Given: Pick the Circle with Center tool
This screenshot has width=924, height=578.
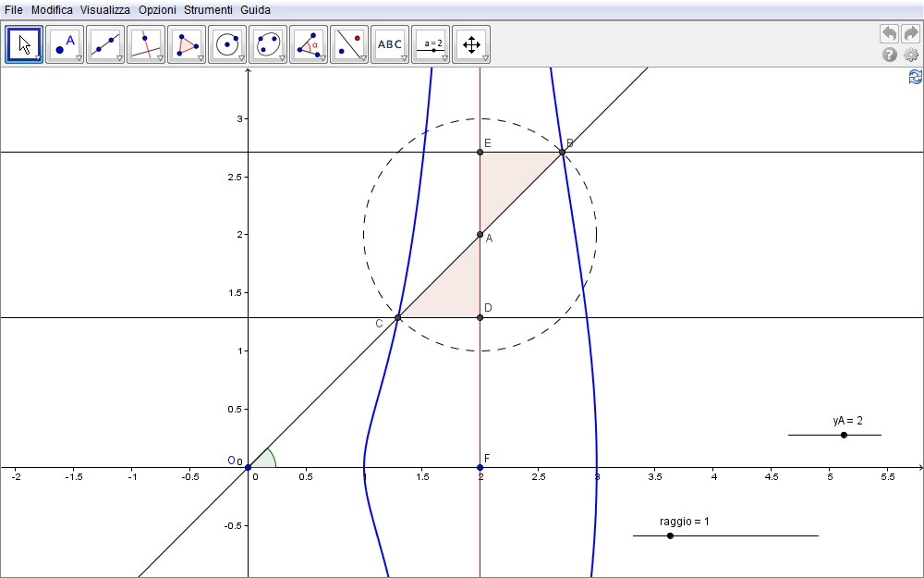Looking at the screenshot, I should click(x=227, y=44).
